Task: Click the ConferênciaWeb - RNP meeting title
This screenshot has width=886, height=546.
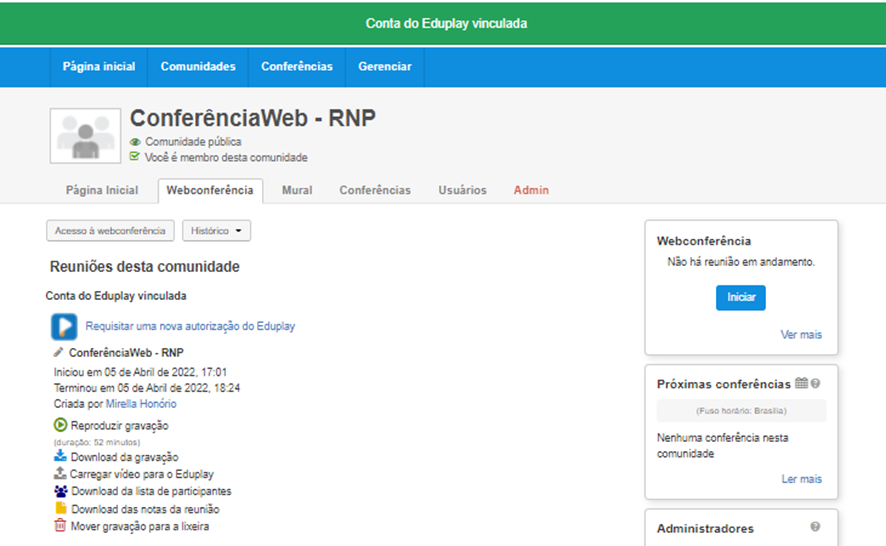Action: [126, 353]
